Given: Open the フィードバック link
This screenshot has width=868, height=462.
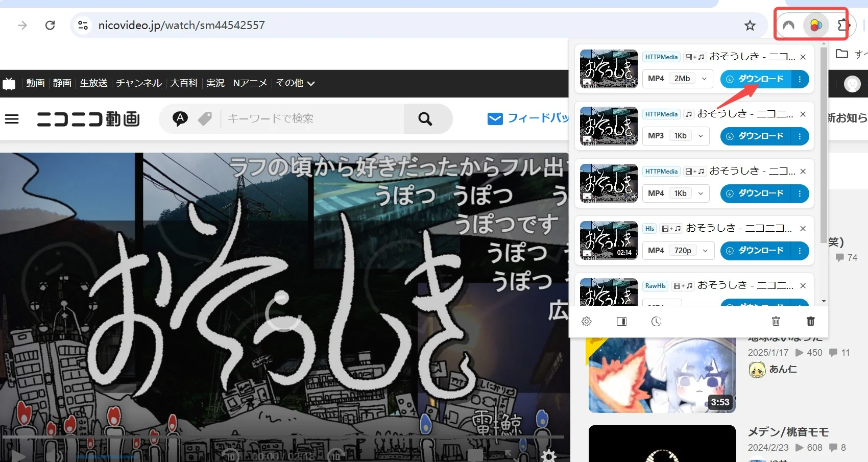Looking at the screenshot, I should [x=528, y=118].
